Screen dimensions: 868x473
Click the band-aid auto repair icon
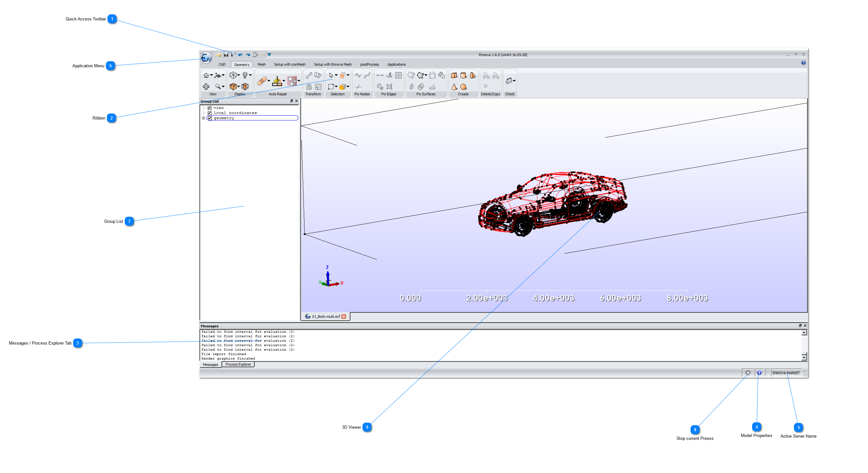261,81
